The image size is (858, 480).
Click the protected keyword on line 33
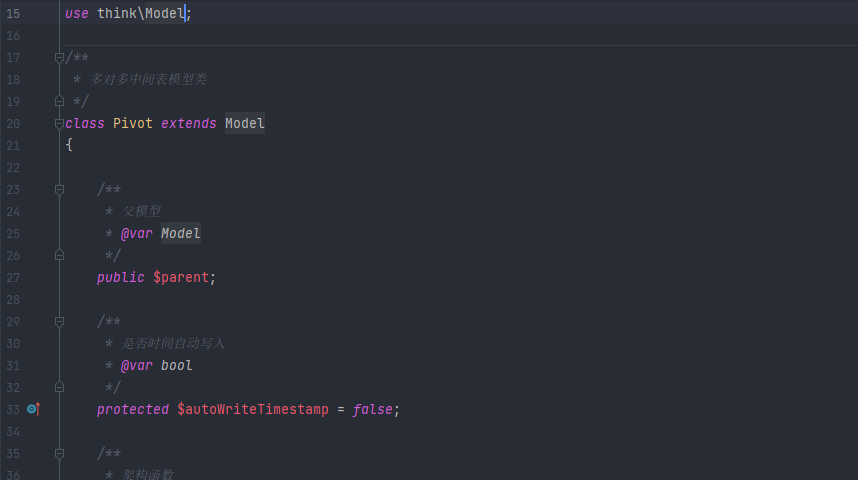pos(132,409)
